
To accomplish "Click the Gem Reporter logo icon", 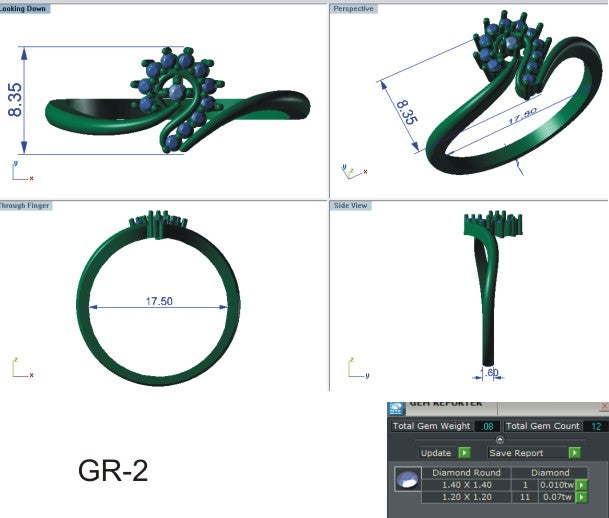I will click(x=396, y=406).
